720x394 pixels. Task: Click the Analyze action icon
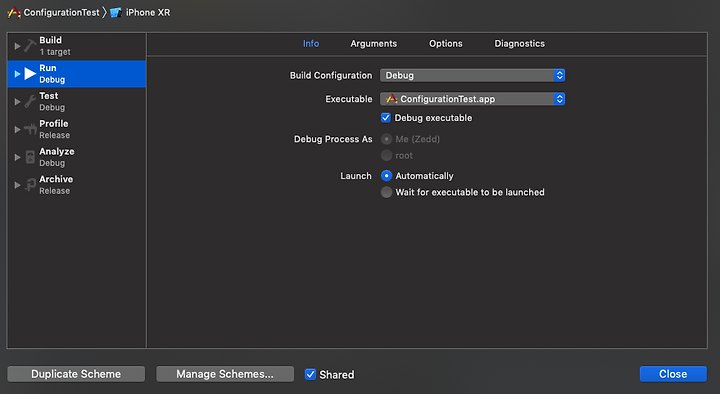(30, 157)
